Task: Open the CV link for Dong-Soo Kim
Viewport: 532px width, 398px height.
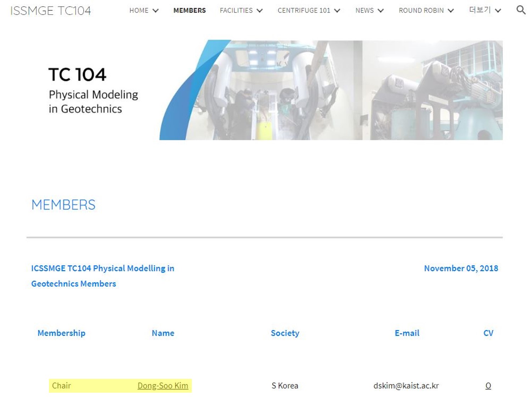Action: (488, 386)
